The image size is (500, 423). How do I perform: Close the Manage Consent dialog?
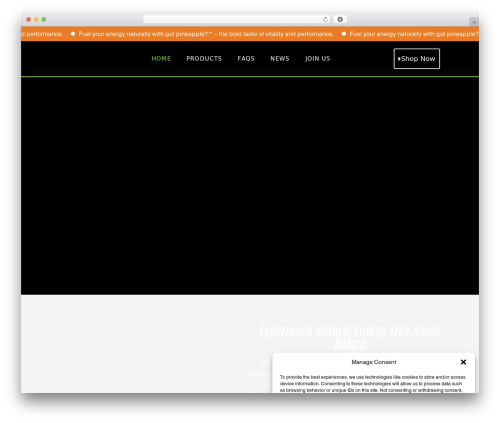coord(463,362)
